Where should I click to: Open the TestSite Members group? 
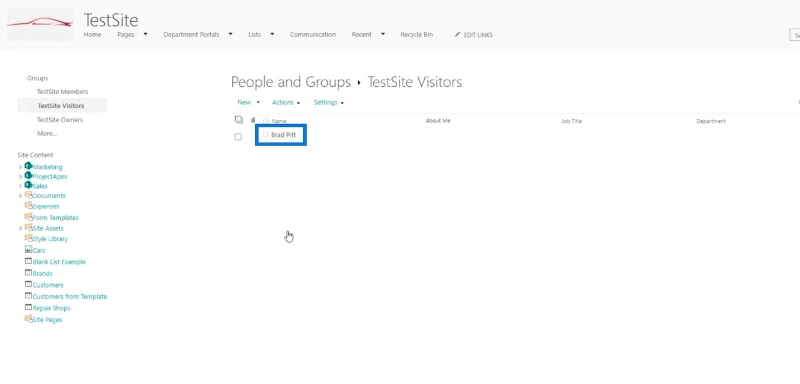[x=62, y=92]
